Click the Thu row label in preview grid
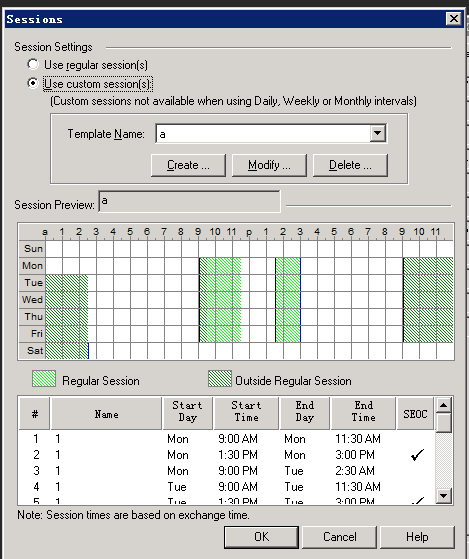469x559 pixels. (32, 317)
